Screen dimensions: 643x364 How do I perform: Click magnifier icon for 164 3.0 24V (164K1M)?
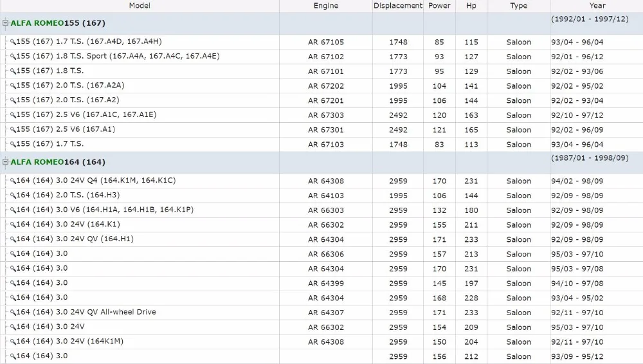tap(13, 342)
